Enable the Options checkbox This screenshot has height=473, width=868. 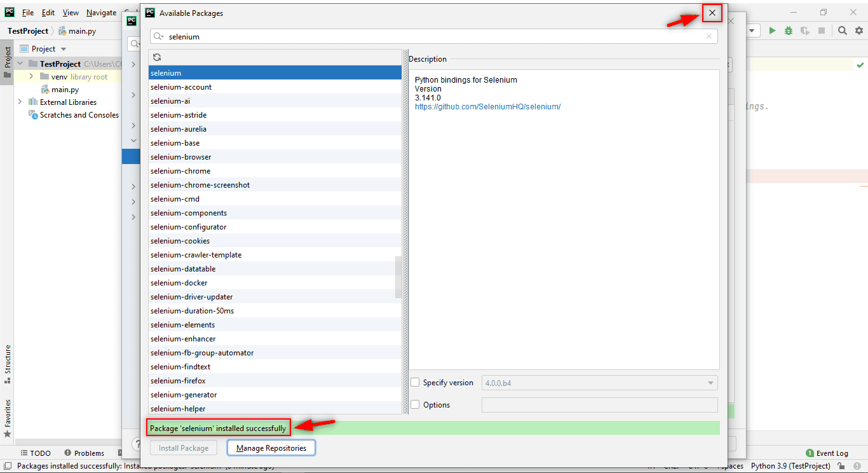pos(415,405)
